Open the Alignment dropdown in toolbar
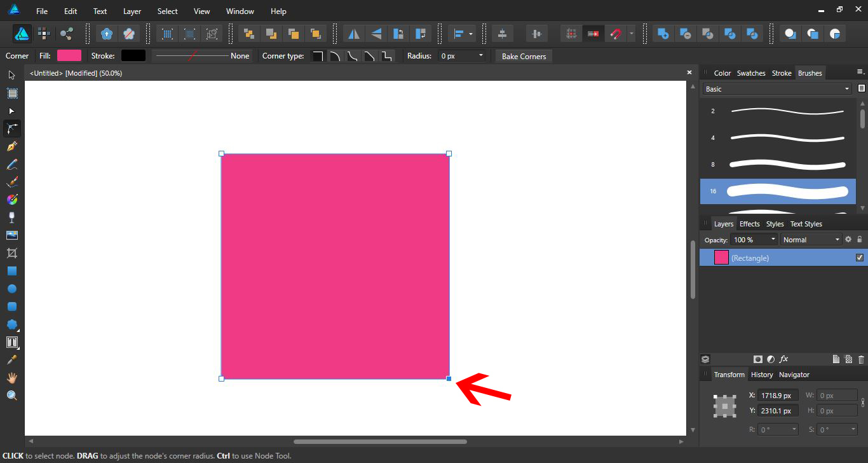The height and width of the screenshot is (463, 868). coord(461,34)
